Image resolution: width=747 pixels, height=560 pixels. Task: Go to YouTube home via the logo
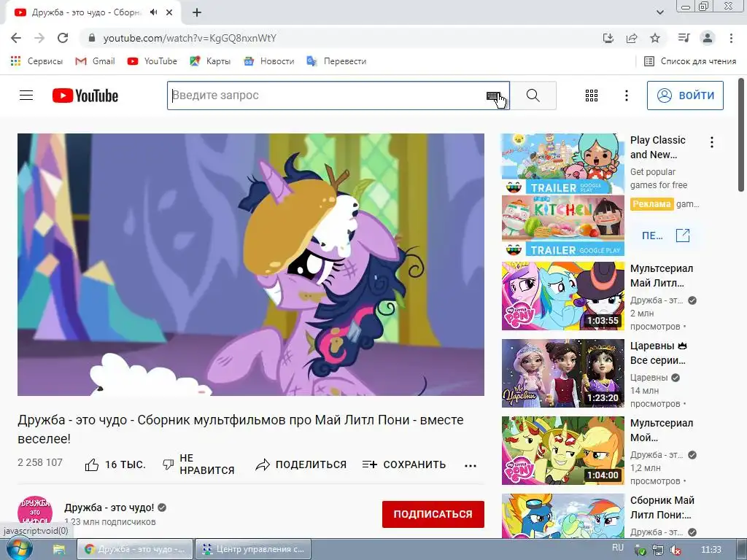85,96
